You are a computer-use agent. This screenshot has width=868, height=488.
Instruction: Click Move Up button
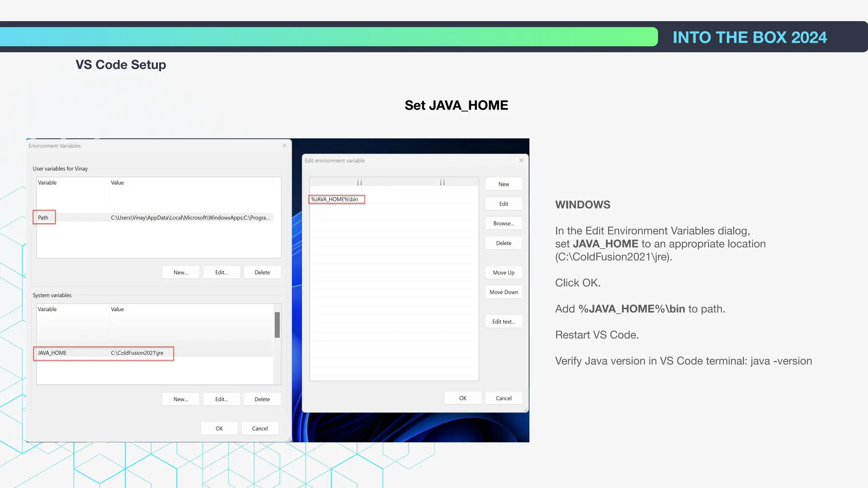504,272
